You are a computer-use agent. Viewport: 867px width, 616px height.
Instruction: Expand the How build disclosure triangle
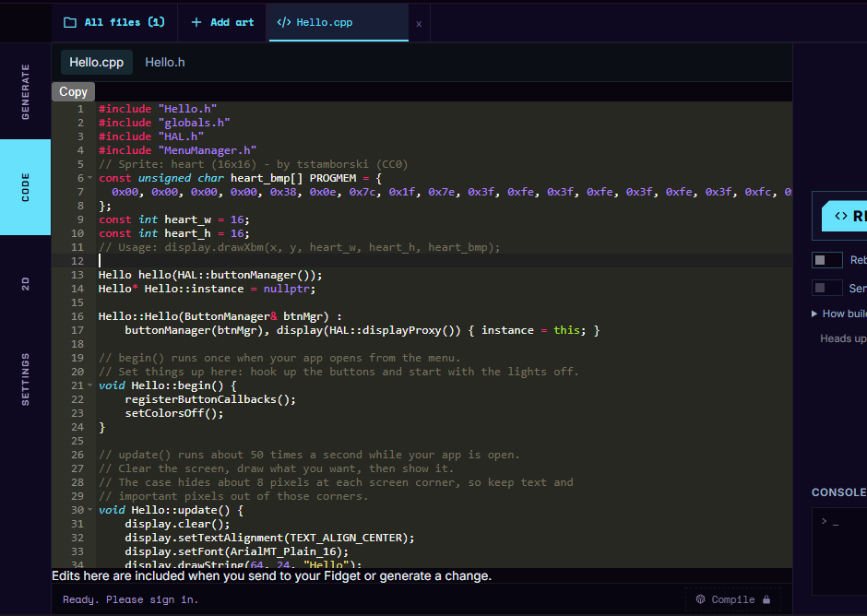coord(814,314)
